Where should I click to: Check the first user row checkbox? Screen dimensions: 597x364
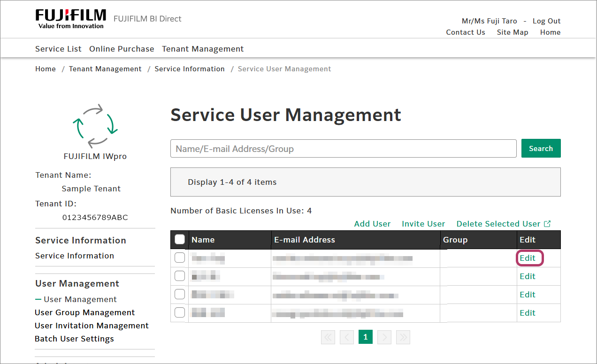(180, 258)
